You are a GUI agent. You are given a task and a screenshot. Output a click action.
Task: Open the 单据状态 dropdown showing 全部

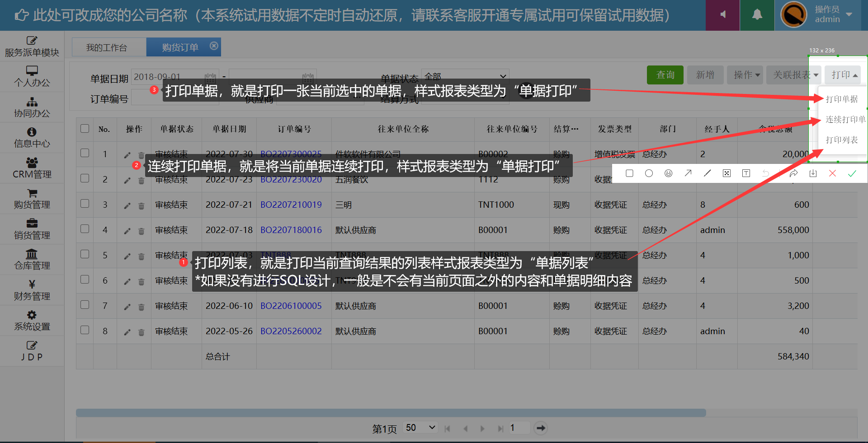click(465, 76)
